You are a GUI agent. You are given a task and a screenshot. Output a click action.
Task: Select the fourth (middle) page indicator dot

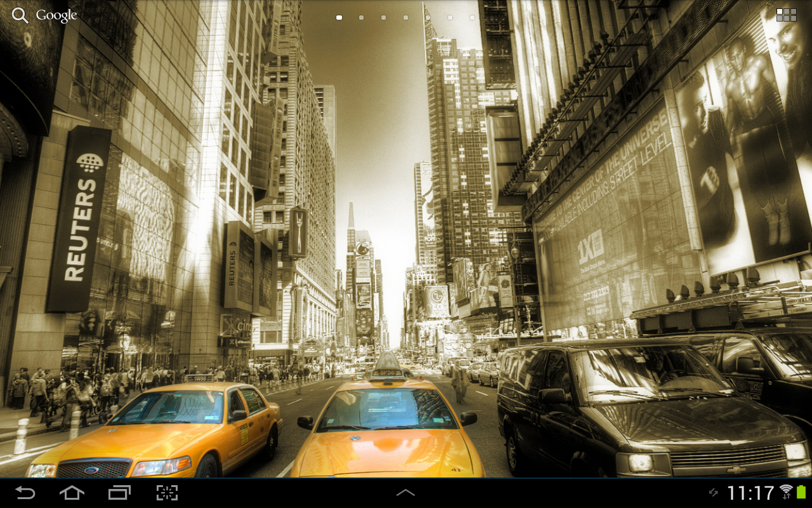click(x=406, y=18)
